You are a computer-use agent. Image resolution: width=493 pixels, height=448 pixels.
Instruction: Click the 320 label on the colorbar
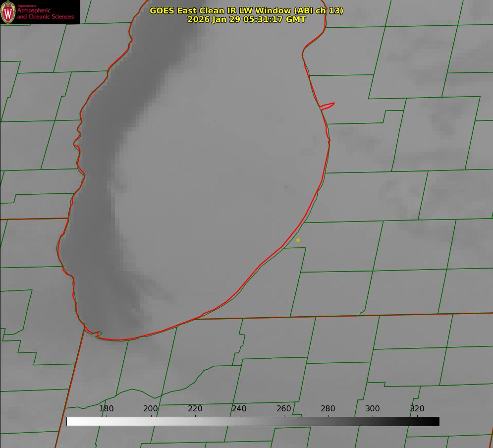(x=417, y=408)
